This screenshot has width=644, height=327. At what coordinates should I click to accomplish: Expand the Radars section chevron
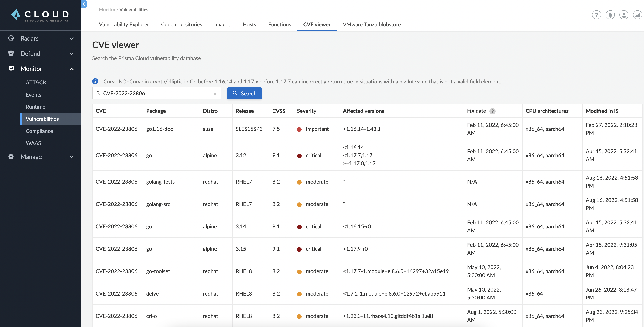coord(71,39)
